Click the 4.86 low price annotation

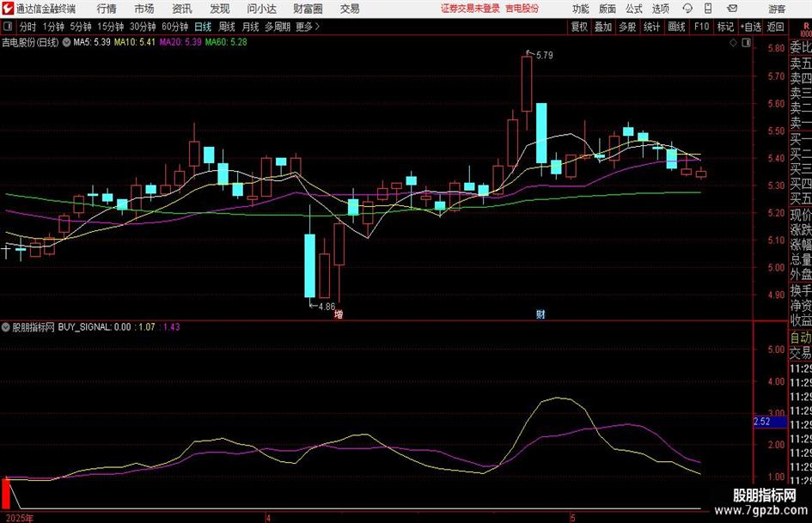point(327,307)
